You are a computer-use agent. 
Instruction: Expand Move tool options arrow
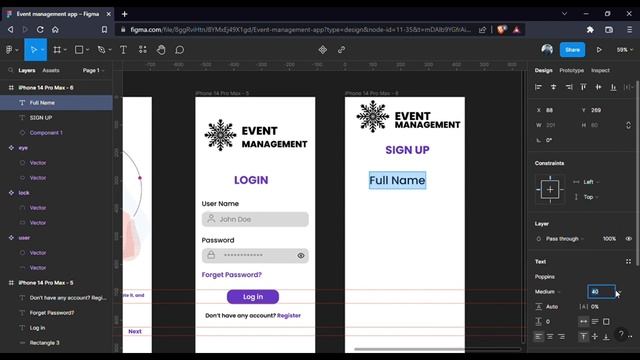point(42,50)
